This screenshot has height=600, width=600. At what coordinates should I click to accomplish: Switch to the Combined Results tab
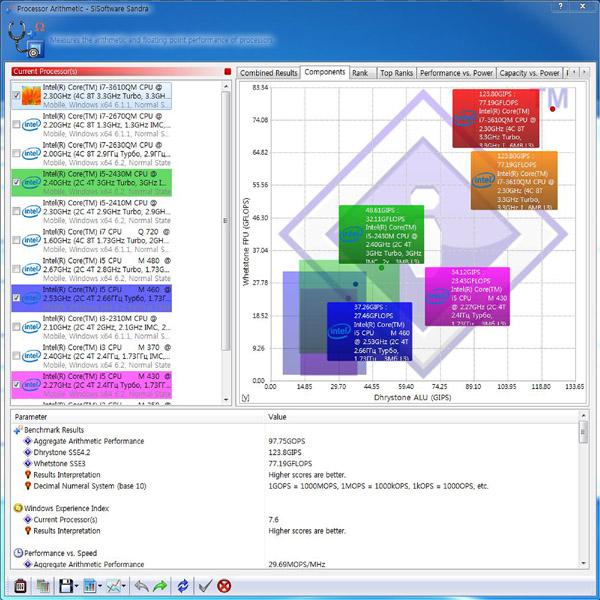[x=268, y=73]
